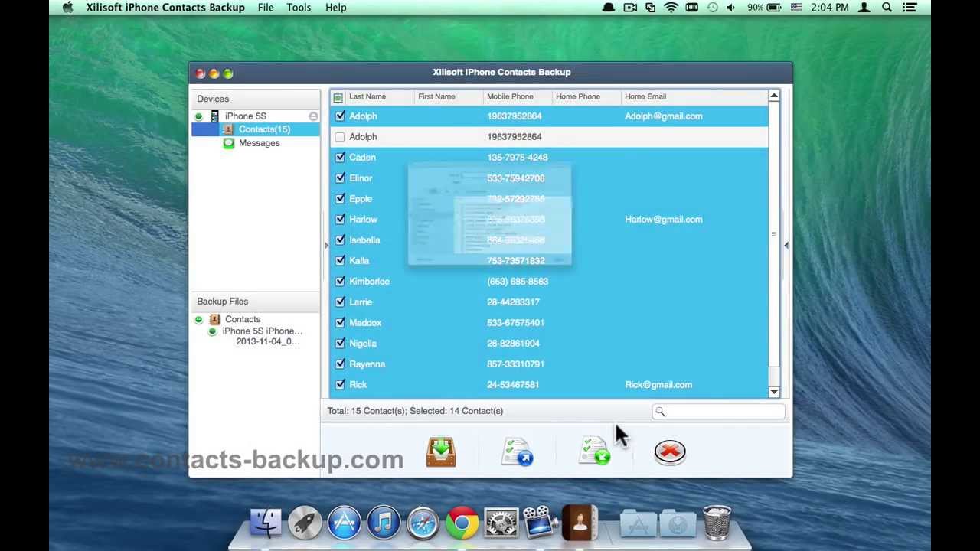Uncheck the Elinor contact checkbox
The height and width of the screenshot is (551, 980).
340,178
